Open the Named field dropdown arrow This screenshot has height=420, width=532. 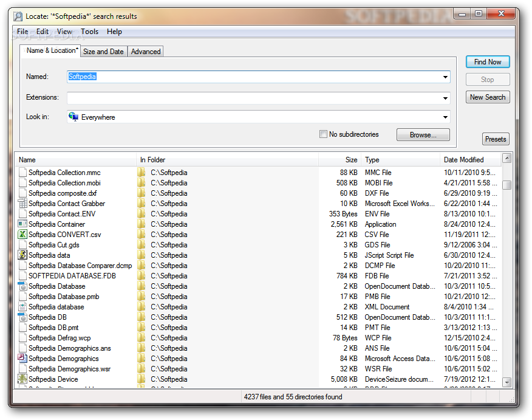[445, 77]
